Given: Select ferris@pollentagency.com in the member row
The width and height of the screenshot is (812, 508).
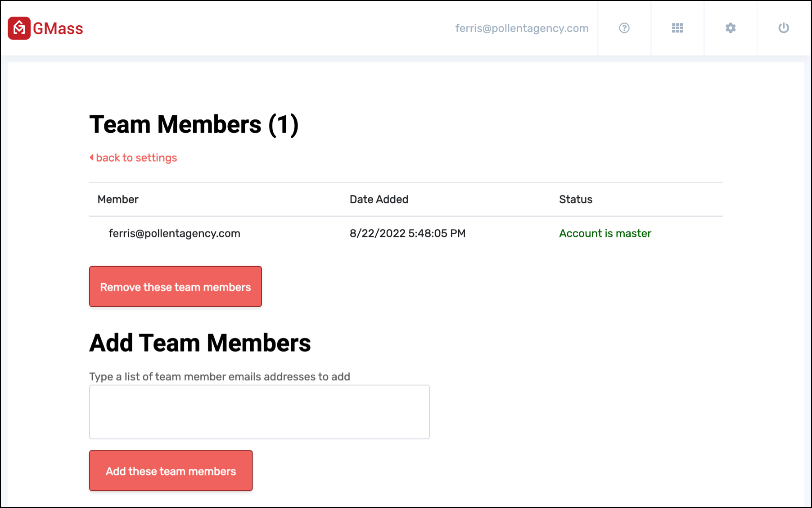Looking at the screenshot, I should [174, 233].
